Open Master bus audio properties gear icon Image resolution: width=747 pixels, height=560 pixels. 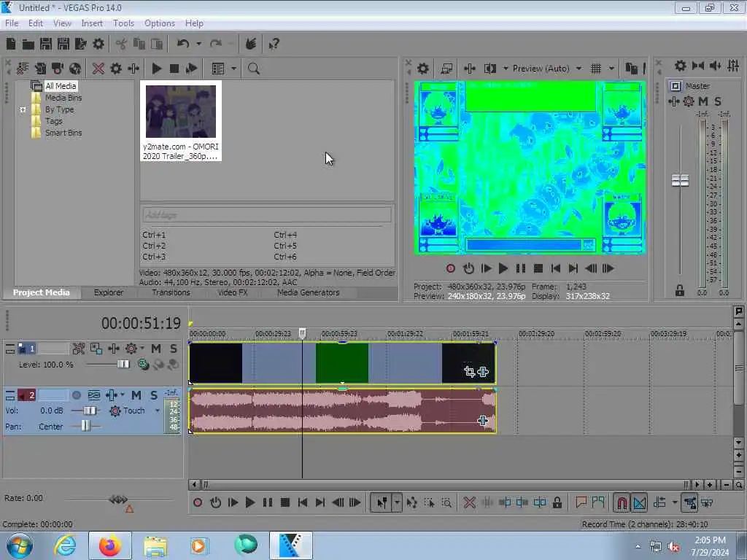tap(681, 66)
